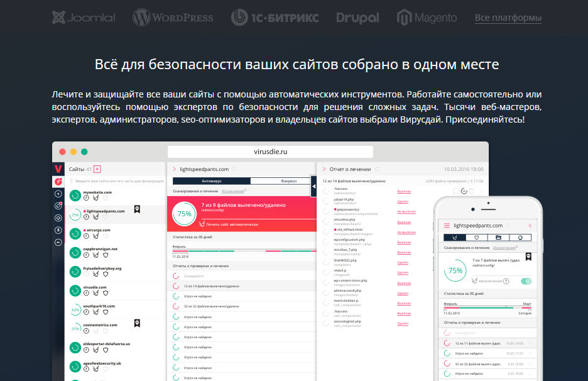Open the "32 из 32 файлов вылечено/удалено" report row
Viewport: 588px width, 381px height.
(x=242, y=306)
